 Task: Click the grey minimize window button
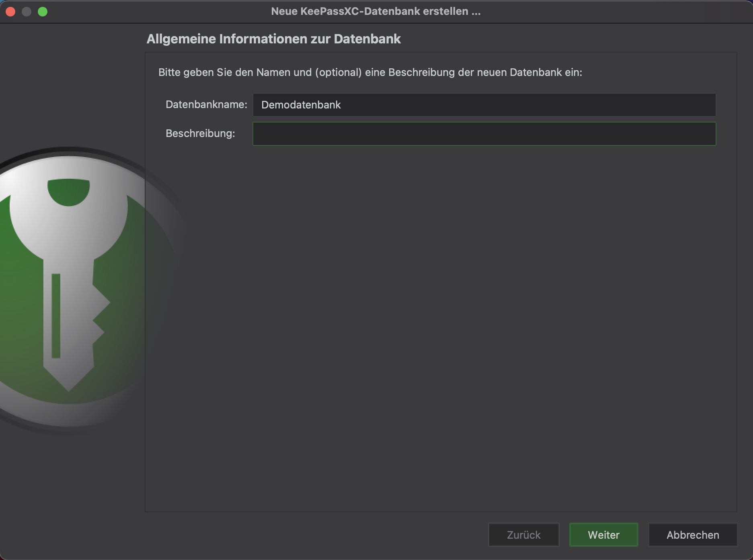(27, 12)
